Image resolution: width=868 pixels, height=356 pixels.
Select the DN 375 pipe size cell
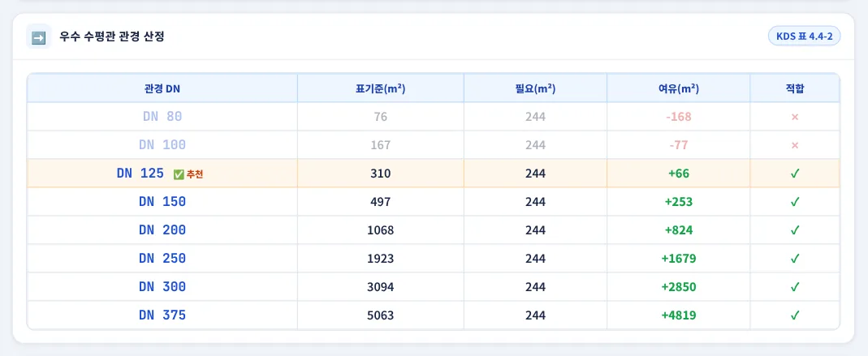(x=162, y=315)
